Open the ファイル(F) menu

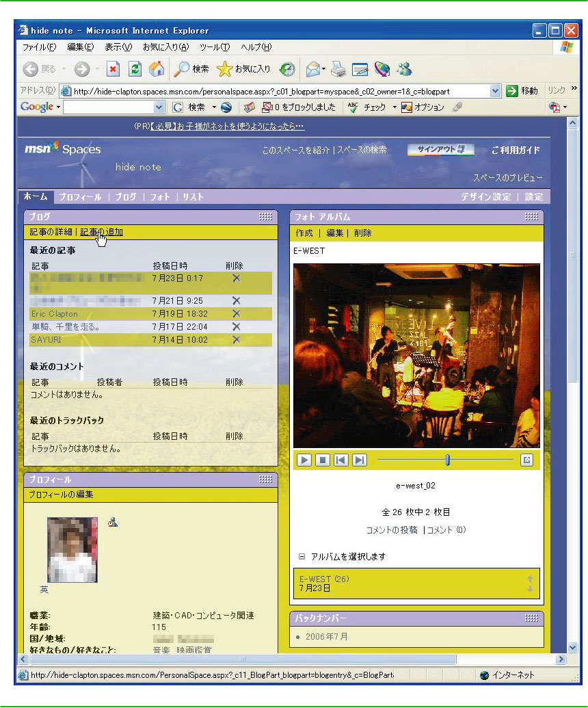pyautogui.click(x=39, y=47)
